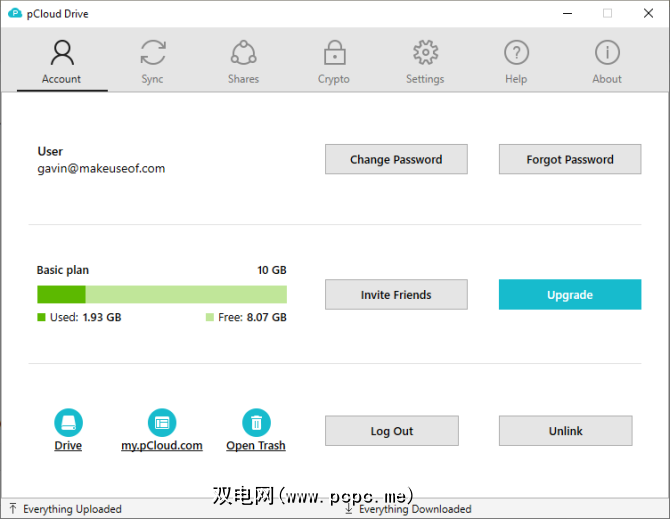670x519 pixels.
Task: Click the Unlink button
Action: 566,431
